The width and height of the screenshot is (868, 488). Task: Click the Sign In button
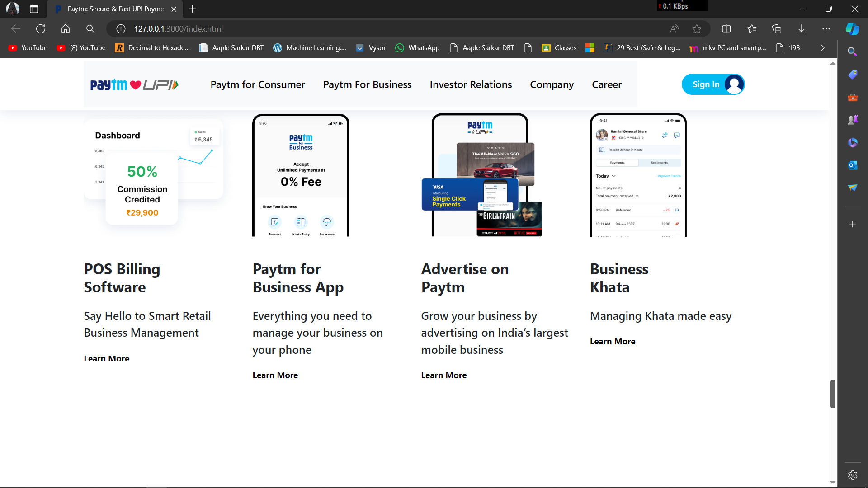pos(713,84)
